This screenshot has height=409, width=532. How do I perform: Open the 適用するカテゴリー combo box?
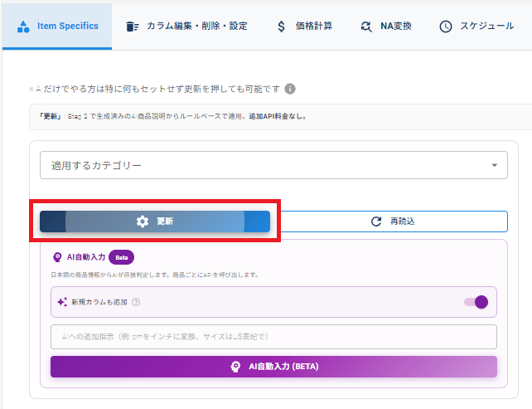(265, 165)
